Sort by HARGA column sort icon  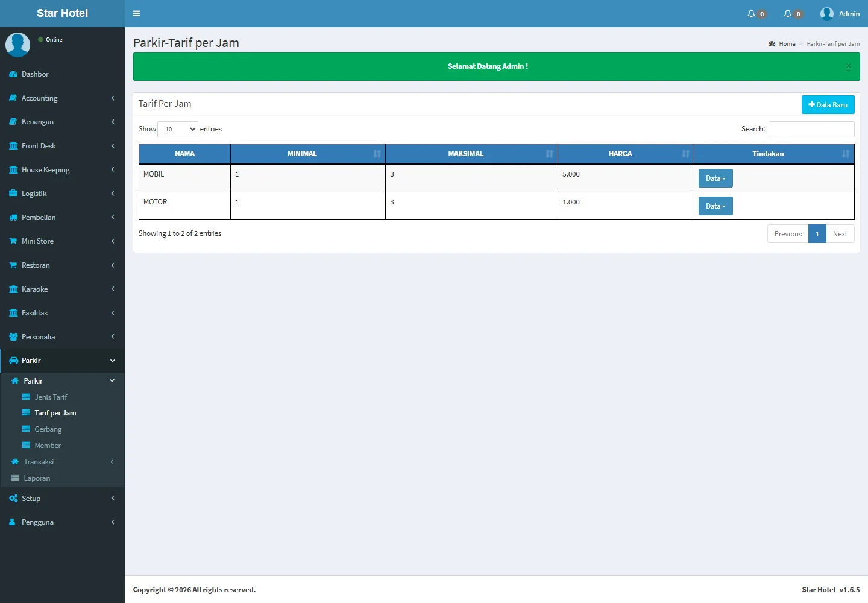click(x=685, y=154)
